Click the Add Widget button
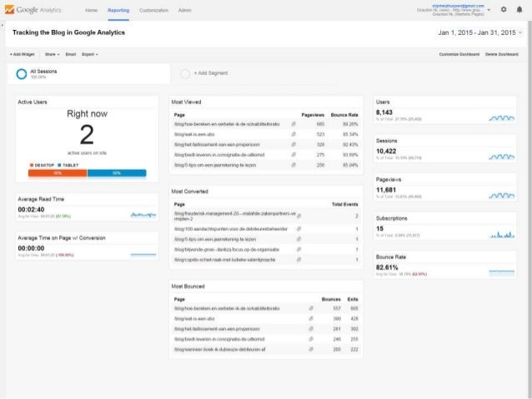 23,53
